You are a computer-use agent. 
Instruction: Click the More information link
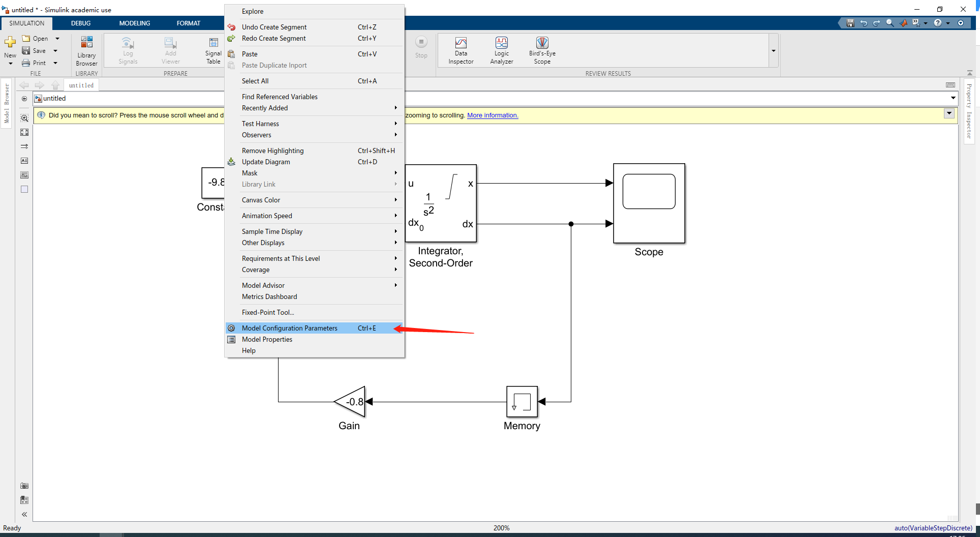pos(492,115)
